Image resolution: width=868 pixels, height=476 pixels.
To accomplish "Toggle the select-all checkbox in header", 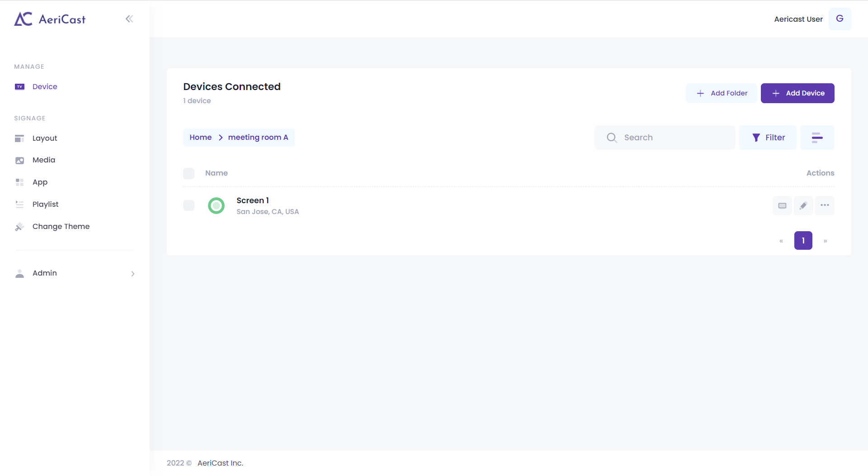I will 189,173.
